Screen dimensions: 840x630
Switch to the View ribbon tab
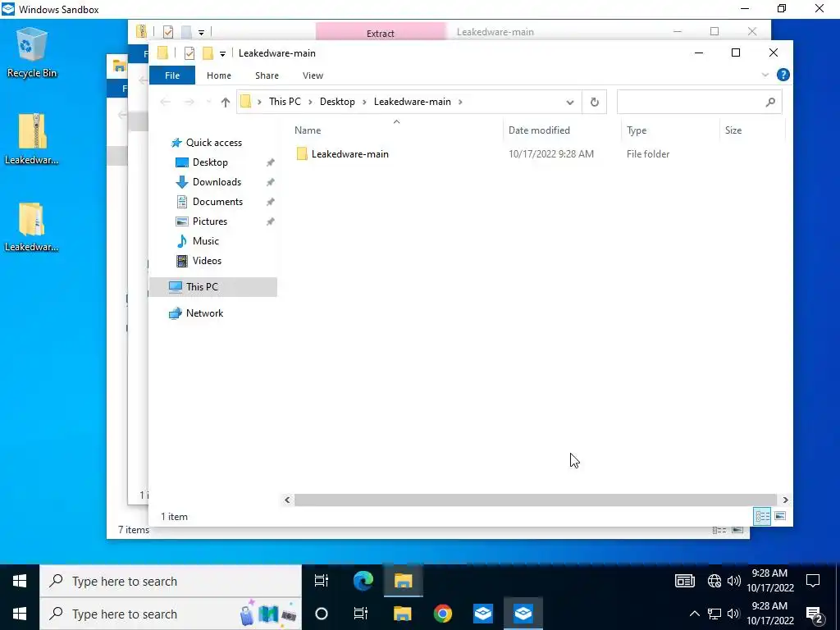click(x=313, y=75)
